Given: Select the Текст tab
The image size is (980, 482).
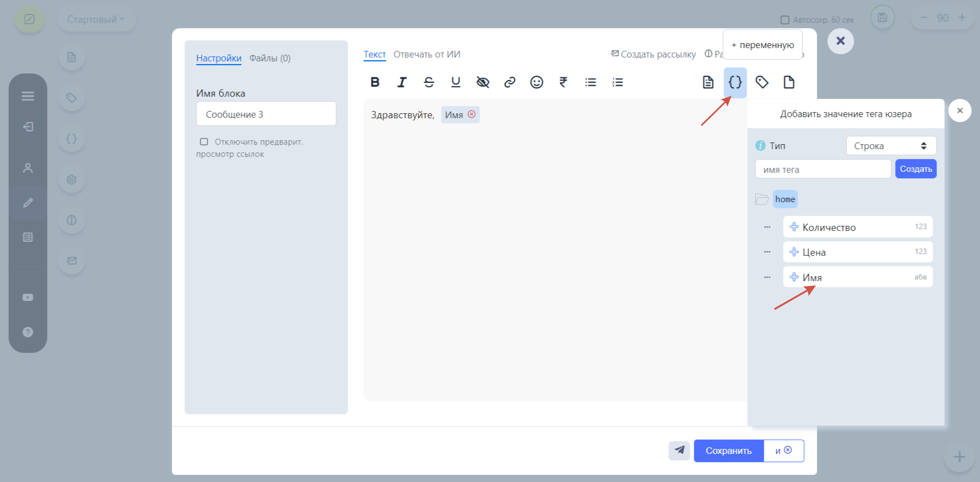Looking at the screenshot, I should pos(375,54).
